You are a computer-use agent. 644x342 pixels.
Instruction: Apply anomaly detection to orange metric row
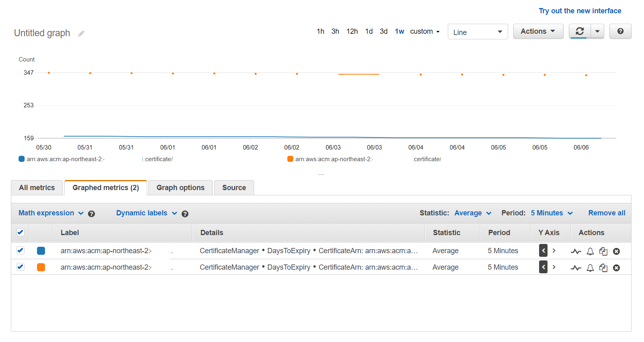[576, 268]
